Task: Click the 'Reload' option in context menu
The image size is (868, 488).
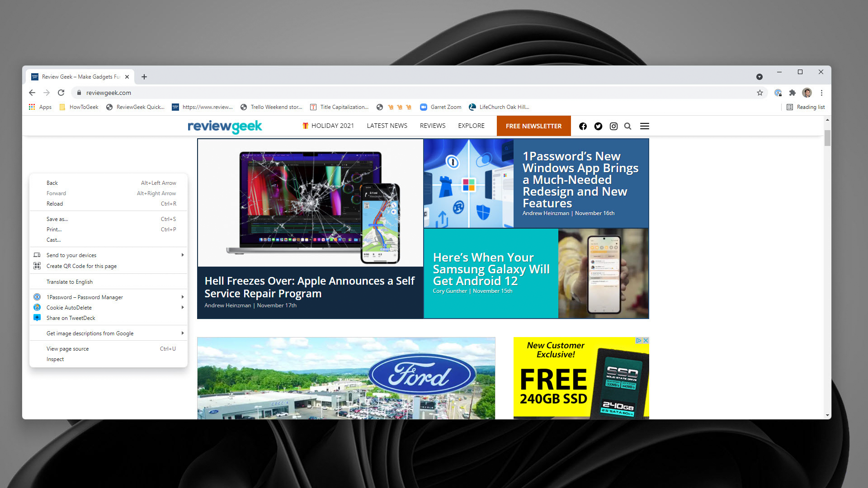Action: click(54, 203)
